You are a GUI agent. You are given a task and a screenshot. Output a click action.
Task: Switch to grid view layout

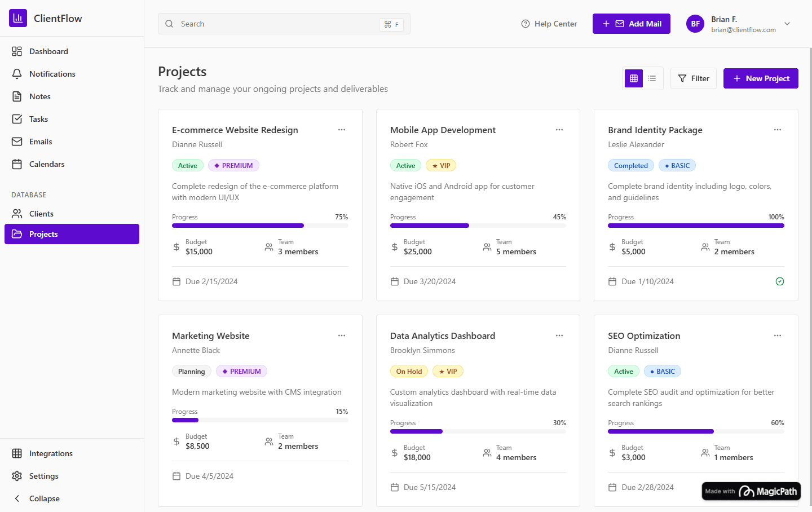click(x=634, y=78)
